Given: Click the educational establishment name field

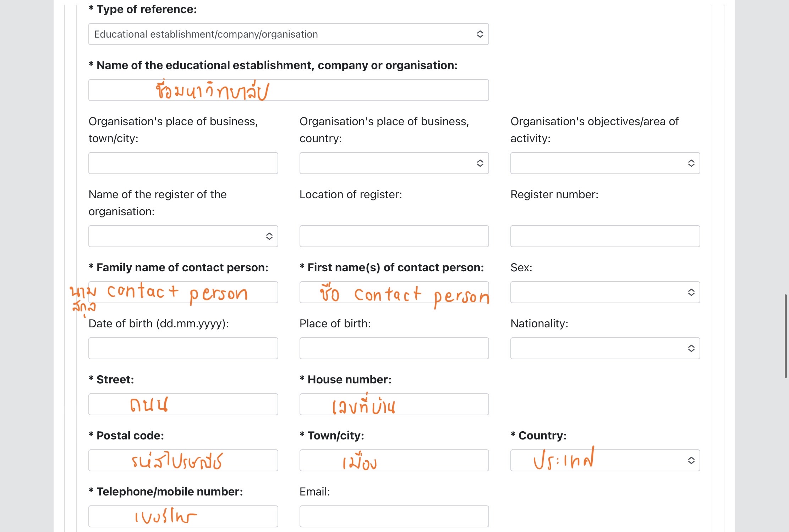Looking at the screenshot, I should click(288, 90).
